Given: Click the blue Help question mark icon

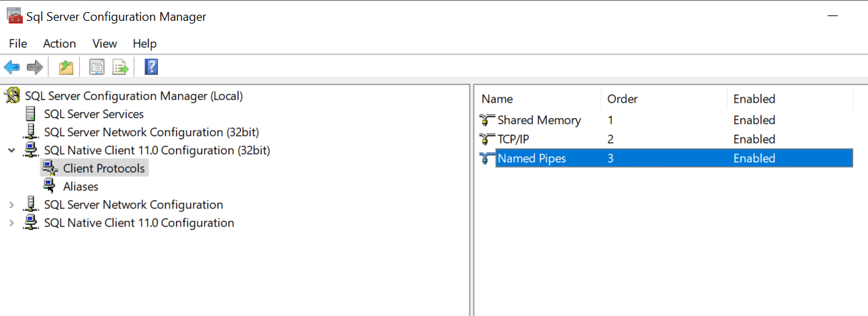Looking at the screenshot, I should click(x=151, y=67).
